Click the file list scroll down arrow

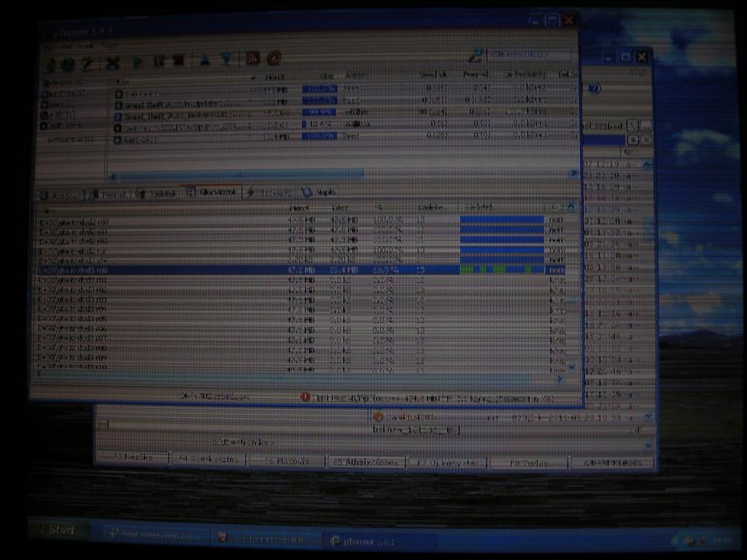pos(571,367)
